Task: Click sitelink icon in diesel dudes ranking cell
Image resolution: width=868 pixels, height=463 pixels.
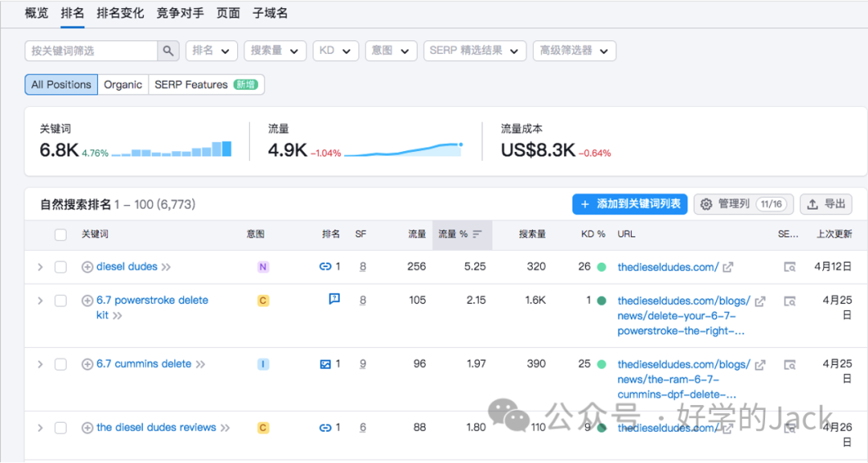Action: [325, 267]
